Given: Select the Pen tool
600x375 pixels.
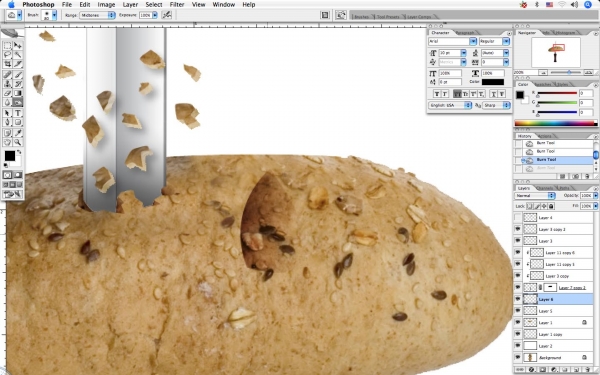Looking at the screenshot, I should tap(7, 122).
